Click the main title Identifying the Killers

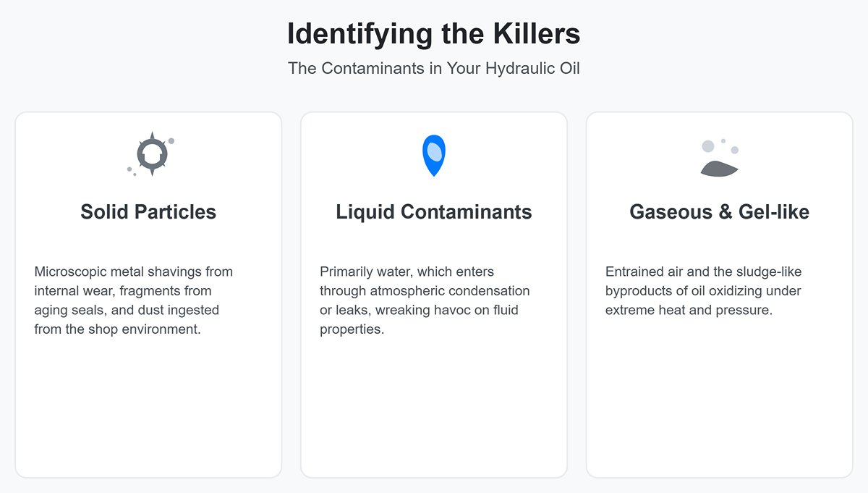click(434, 33)
